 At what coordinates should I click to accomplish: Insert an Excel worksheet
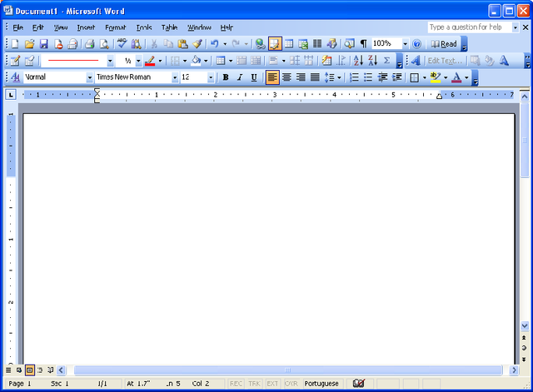(303, 44)
